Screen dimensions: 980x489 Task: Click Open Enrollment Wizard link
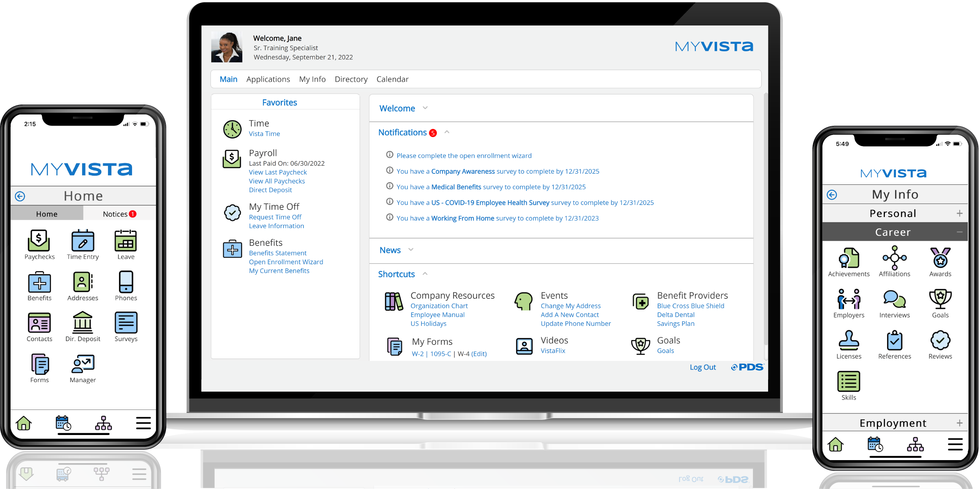[285, 262]
